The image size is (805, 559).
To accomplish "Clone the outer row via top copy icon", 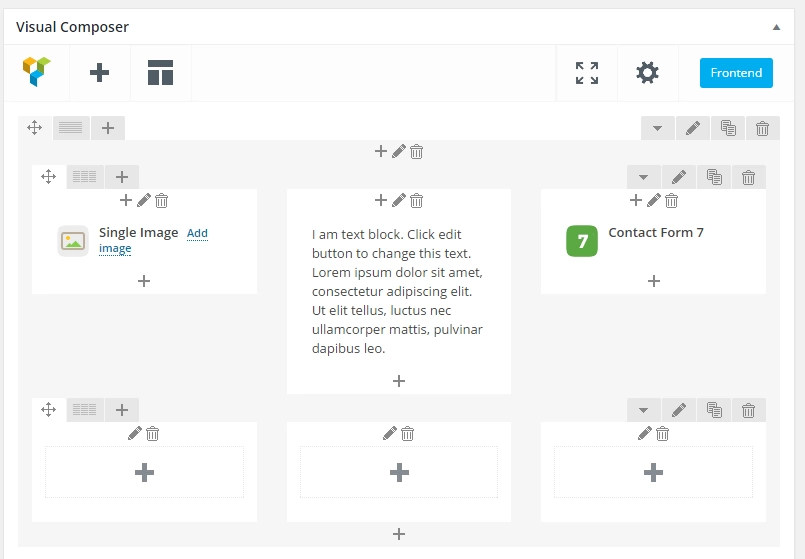I will (728, 128).
